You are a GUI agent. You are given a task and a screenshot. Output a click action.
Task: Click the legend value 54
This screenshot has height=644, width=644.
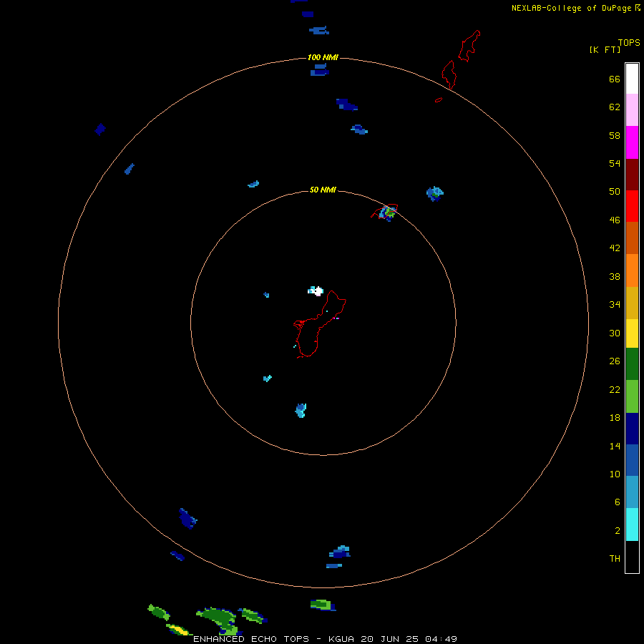615,163
